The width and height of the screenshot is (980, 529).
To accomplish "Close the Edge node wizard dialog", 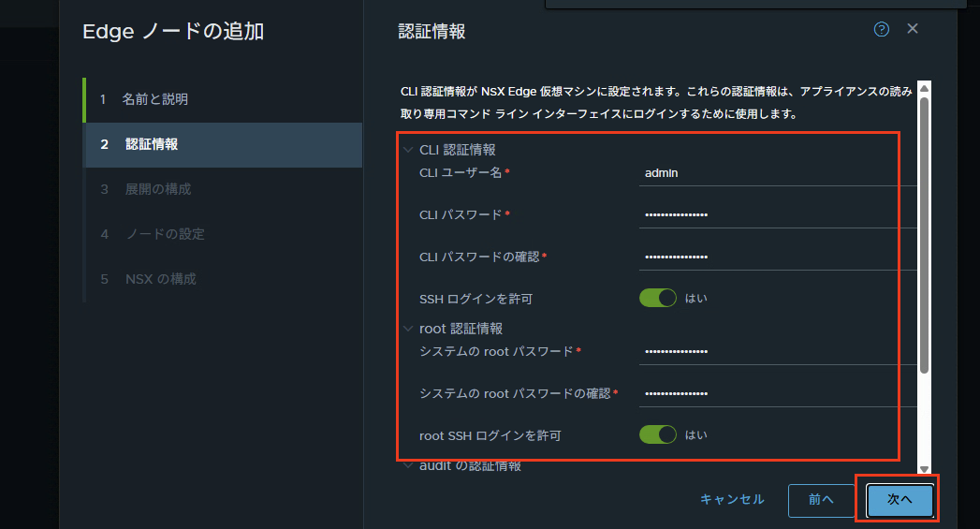I will coord(913,28).
